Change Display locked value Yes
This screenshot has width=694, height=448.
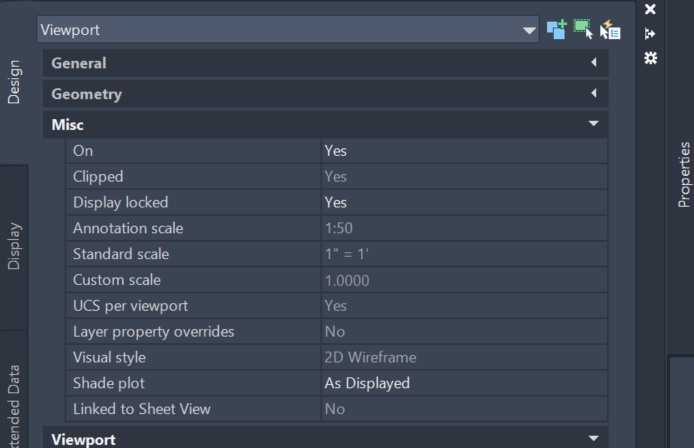pos(464,202)
